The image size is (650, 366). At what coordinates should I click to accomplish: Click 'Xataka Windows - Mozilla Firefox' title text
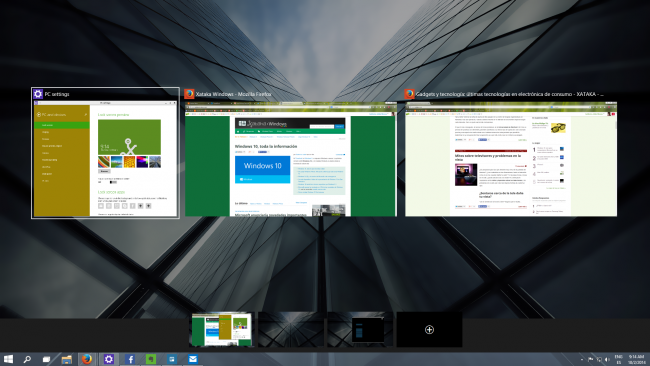pos(233,95)
